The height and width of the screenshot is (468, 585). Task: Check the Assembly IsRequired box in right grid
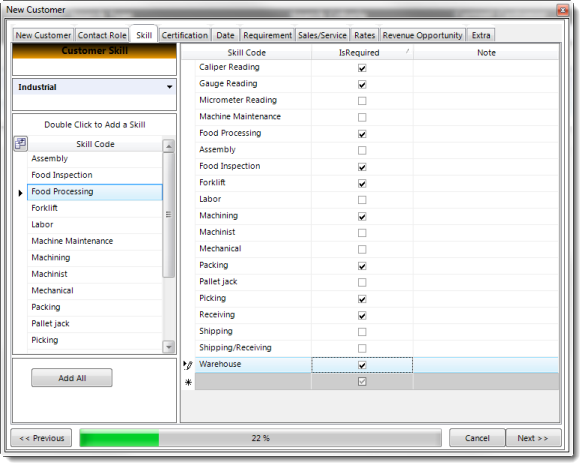[x=362, y=150]
